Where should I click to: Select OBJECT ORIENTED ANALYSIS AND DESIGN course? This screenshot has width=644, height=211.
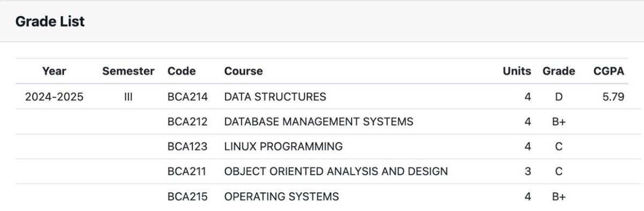click(x=336, y=171)
